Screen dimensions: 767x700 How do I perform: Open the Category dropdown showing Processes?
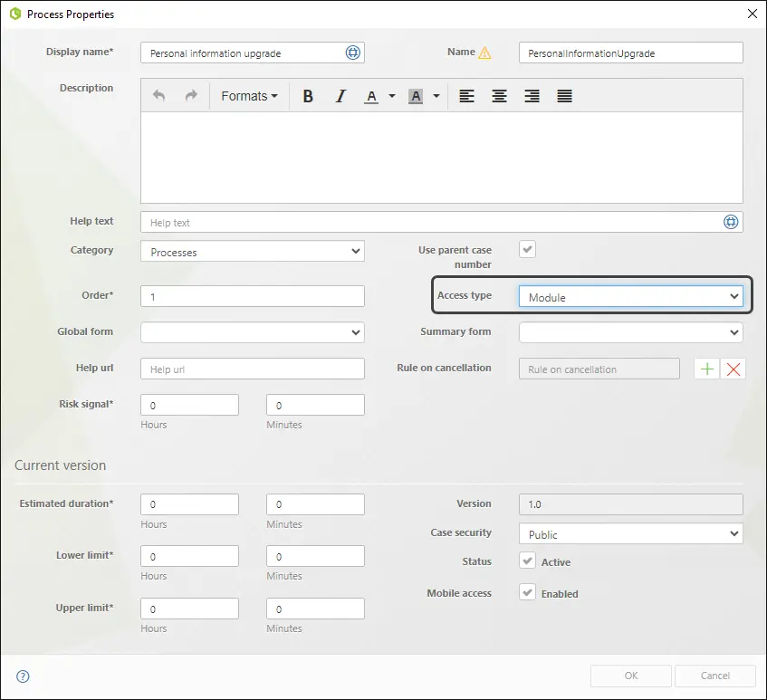click(x=253, y=251)
